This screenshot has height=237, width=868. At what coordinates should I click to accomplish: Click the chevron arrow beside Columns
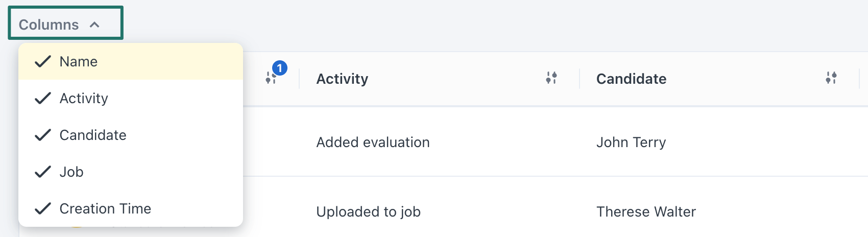(x=94, y=25)
